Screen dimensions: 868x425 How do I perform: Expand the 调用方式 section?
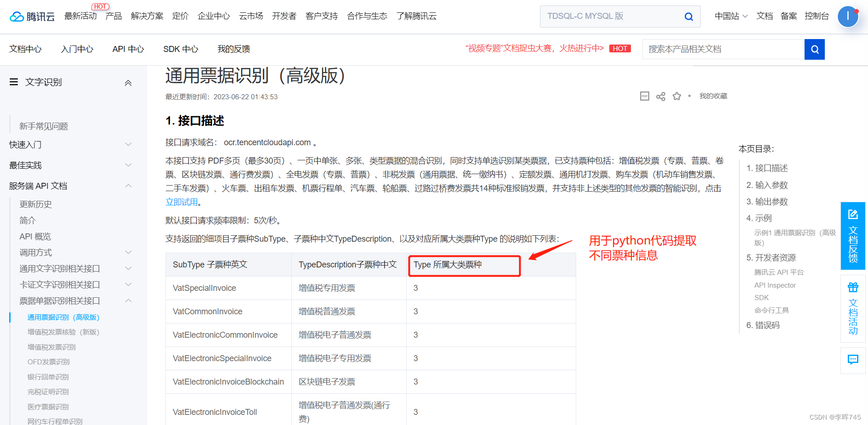(128, 252)
